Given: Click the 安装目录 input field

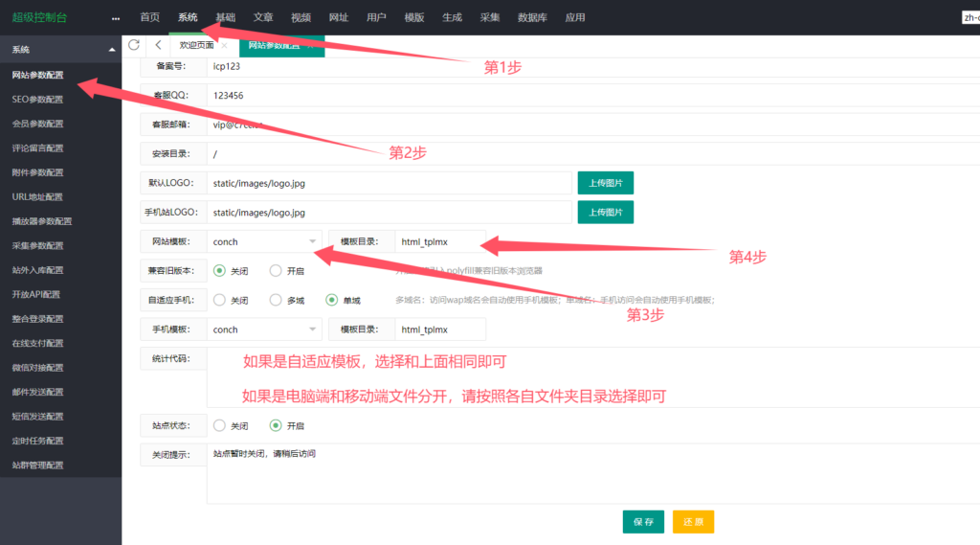Looking at the screenshot, I should click(x=593, y=154).
